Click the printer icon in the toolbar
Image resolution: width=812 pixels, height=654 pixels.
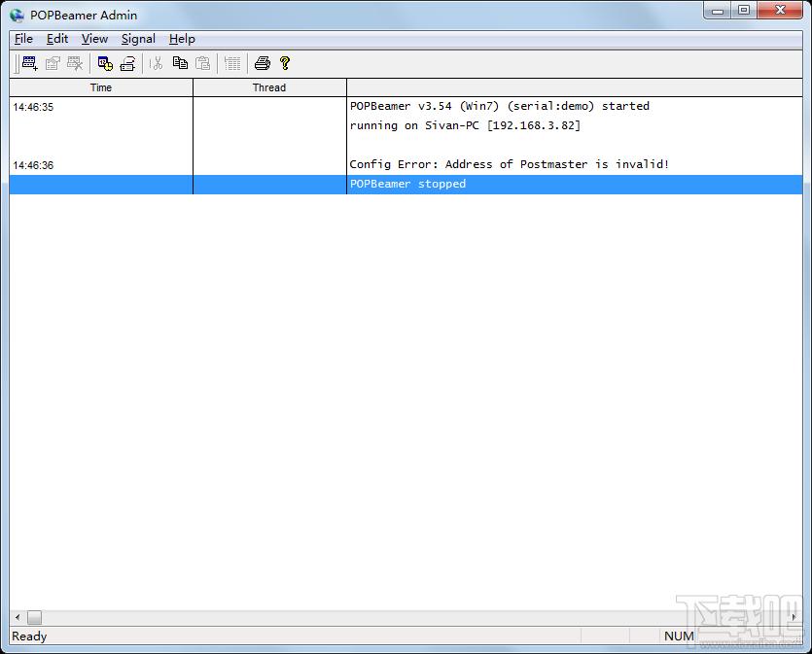tap(263, 63)
